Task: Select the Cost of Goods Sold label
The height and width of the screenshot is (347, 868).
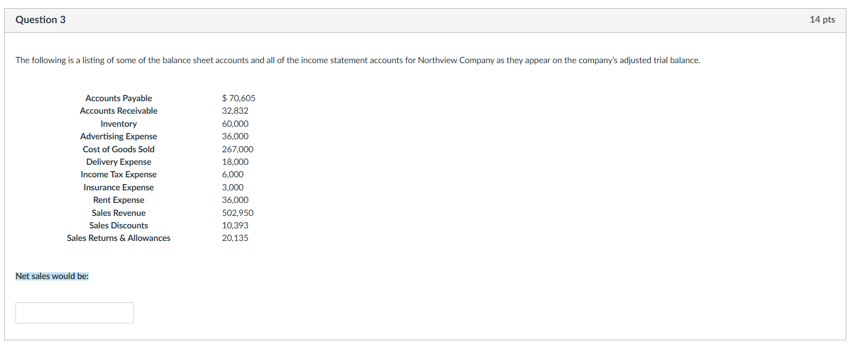Action: tap(118, 149)
